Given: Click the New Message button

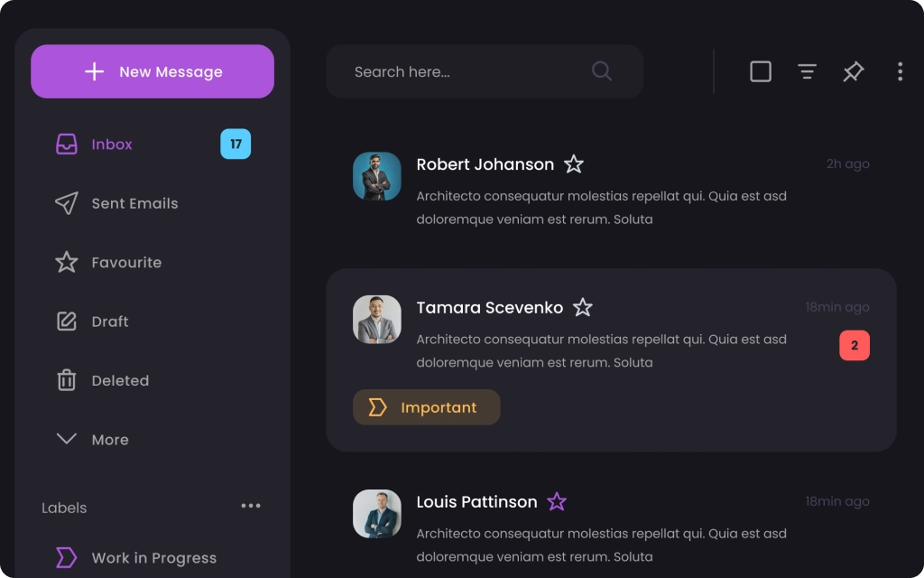Looking at the screenshot, I should pos(152,71).
